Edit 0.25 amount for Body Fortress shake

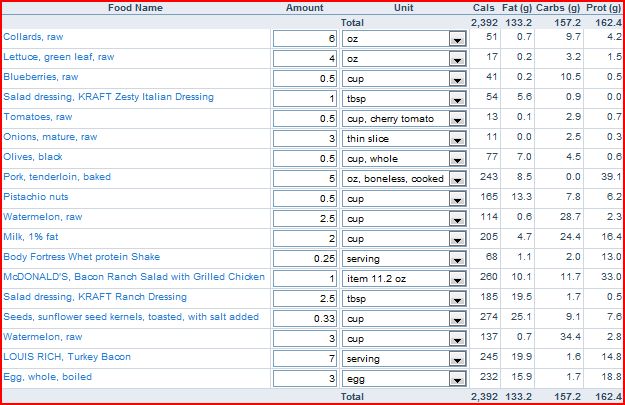305,259
